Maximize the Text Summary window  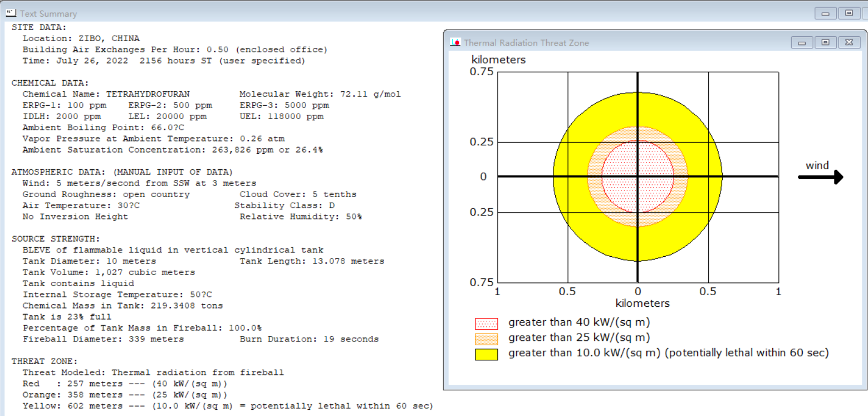point(849,13)
